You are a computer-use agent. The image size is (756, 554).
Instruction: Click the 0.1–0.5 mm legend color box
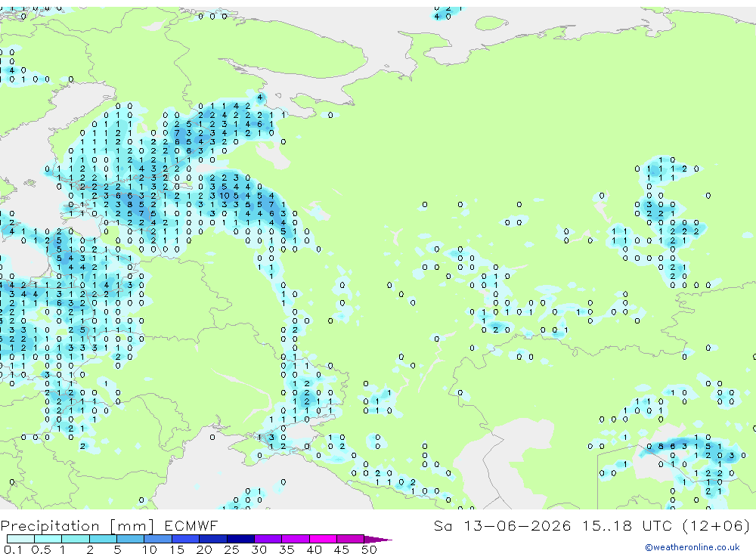pyautogui.click(x=20, y=539)
